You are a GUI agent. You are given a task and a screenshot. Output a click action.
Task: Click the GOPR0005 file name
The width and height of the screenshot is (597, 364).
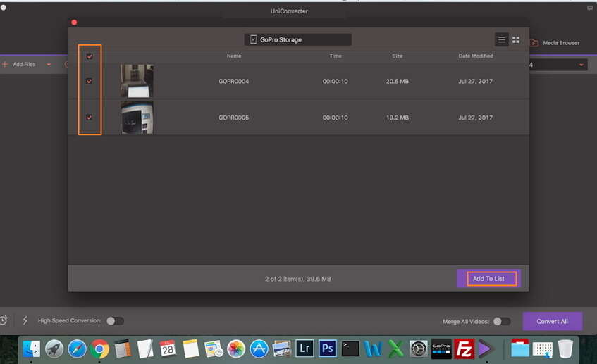coord(234,118)
